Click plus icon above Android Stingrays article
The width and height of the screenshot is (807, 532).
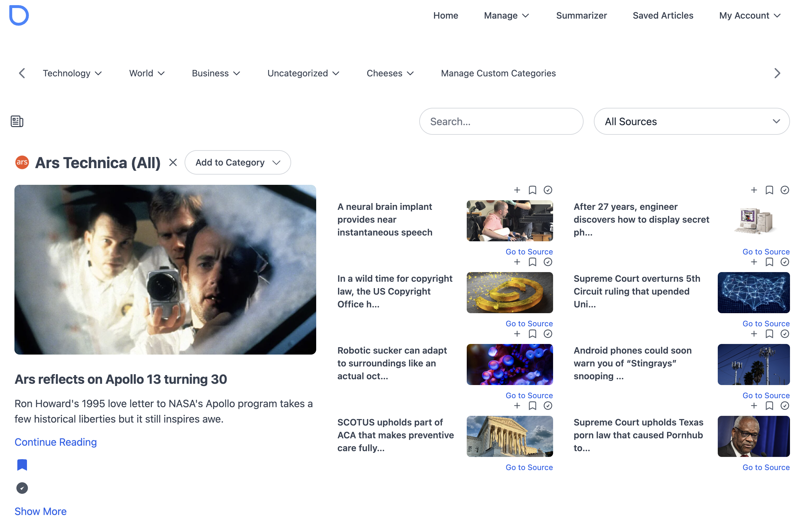click(754, 334)
